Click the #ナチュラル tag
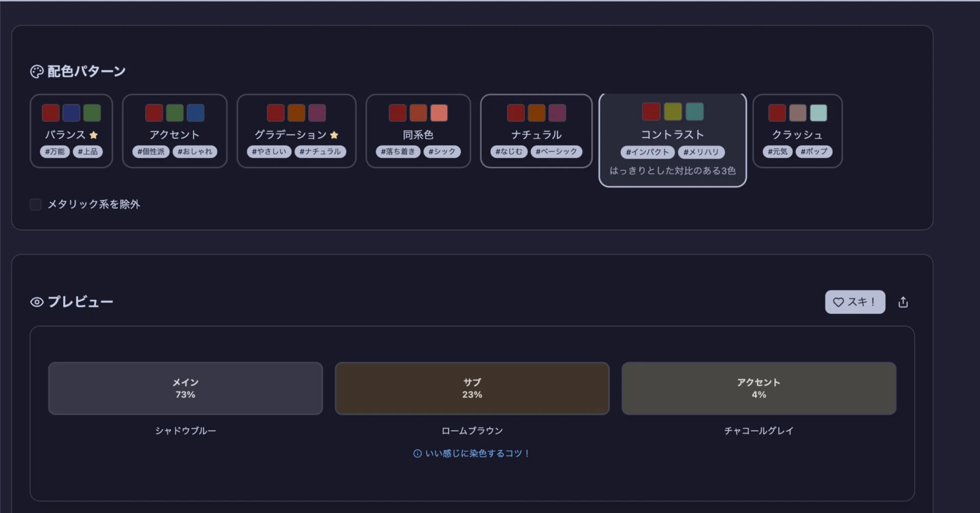This screenshot has height=513, width=980. pos(321,152)
